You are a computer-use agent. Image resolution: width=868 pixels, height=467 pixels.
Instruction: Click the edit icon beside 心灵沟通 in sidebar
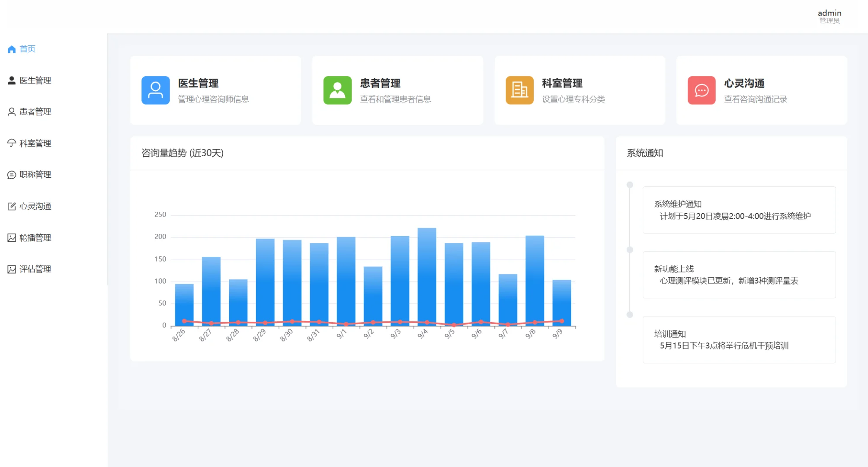[11, 206]
